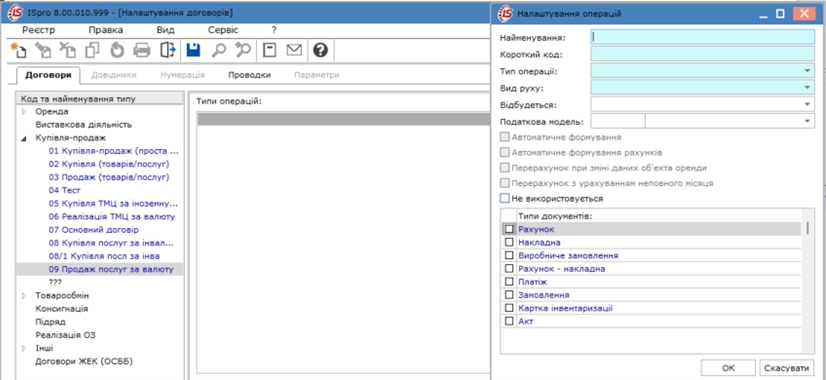Viewport: 826px width, 380px height.
Task: Open the Відбудеться dropdown
Action: tap(807, 104)
